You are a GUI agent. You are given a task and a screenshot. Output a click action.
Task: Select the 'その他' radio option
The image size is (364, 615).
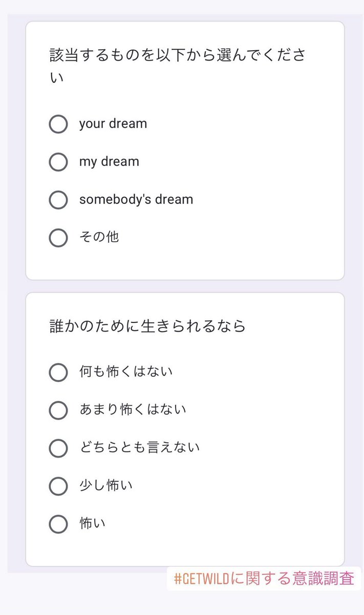pos(58,238)
